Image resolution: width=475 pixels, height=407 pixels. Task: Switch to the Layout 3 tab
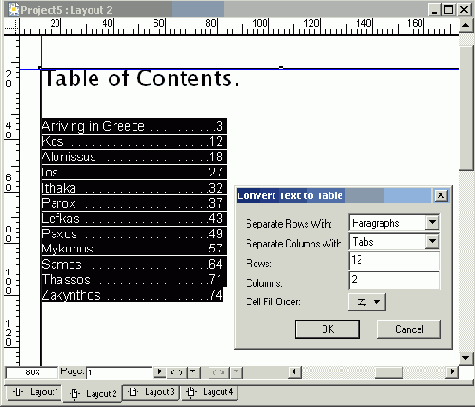151,392
